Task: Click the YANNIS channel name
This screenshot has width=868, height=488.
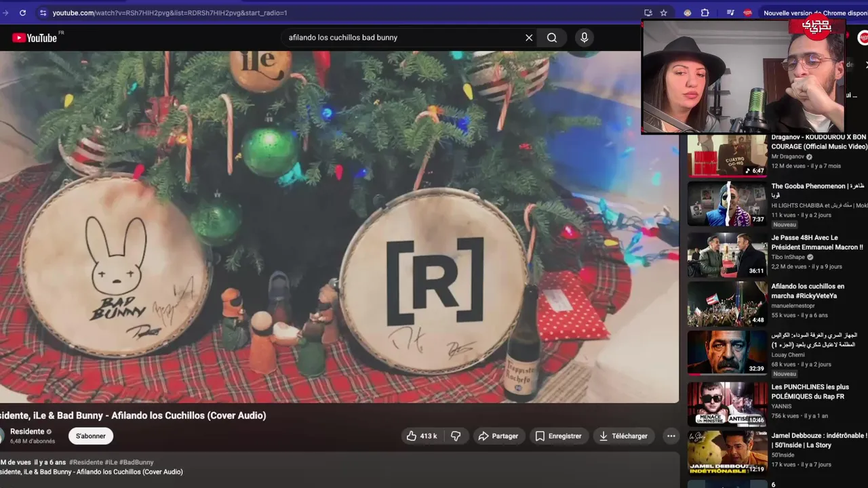Action: pyautogui.click(x=781, y=407)
